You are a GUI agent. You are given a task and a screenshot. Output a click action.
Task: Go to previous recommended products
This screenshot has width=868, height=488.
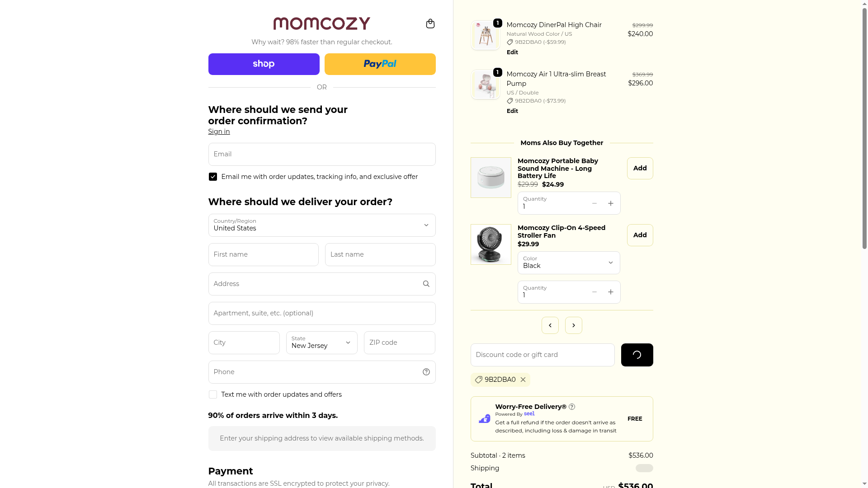[x=550, y=325]
